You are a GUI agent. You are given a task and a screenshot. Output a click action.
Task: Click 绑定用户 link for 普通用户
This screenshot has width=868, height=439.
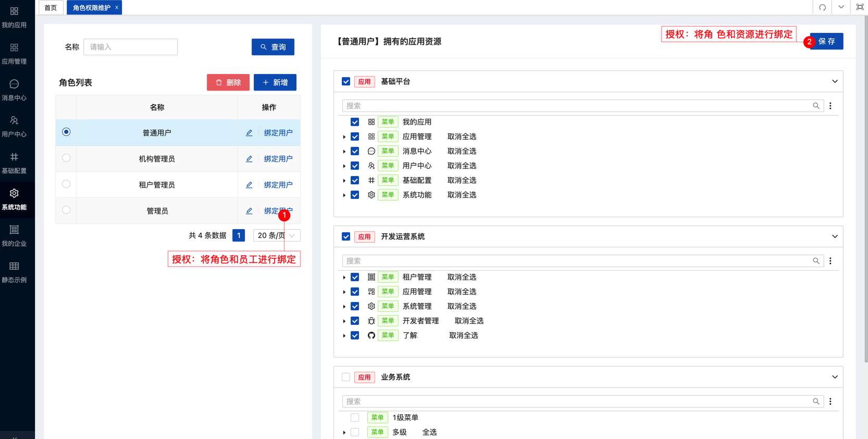click(278, 133)
